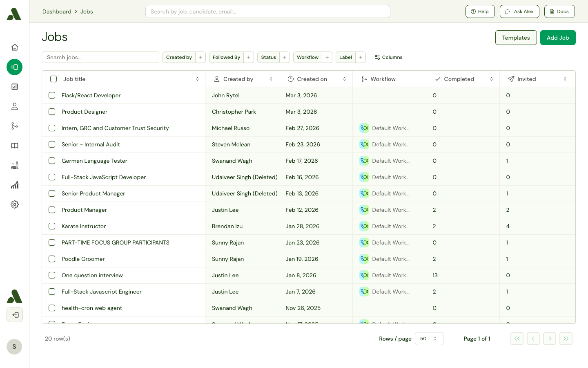Open the user avatar S
The height and width of the screenshot is (368, 588).
pos(14,347)
